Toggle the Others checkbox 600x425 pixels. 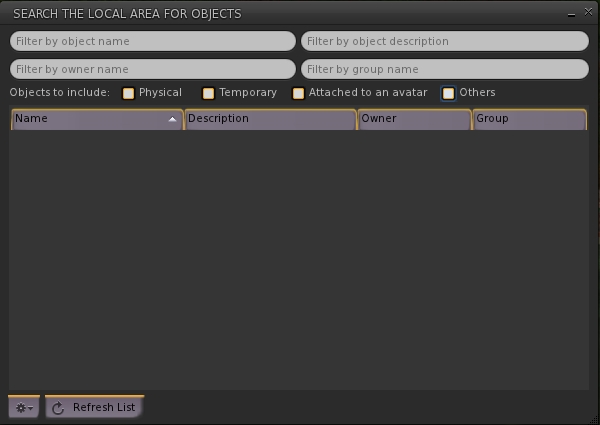point(449,93)
